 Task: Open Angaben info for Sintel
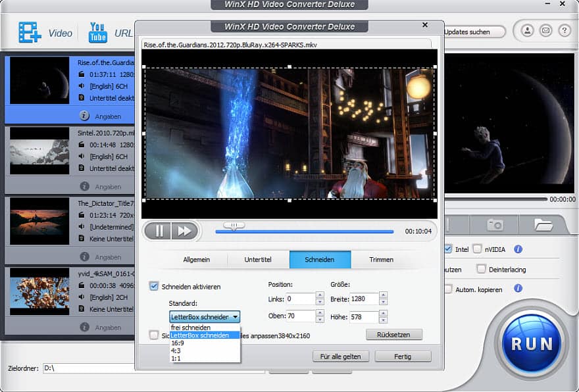pyautogui.click(x=85, y=186)
